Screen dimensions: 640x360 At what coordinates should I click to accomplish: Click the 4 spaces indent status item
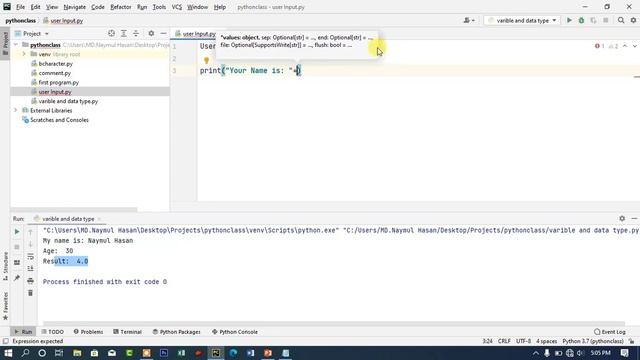point(547,341)
